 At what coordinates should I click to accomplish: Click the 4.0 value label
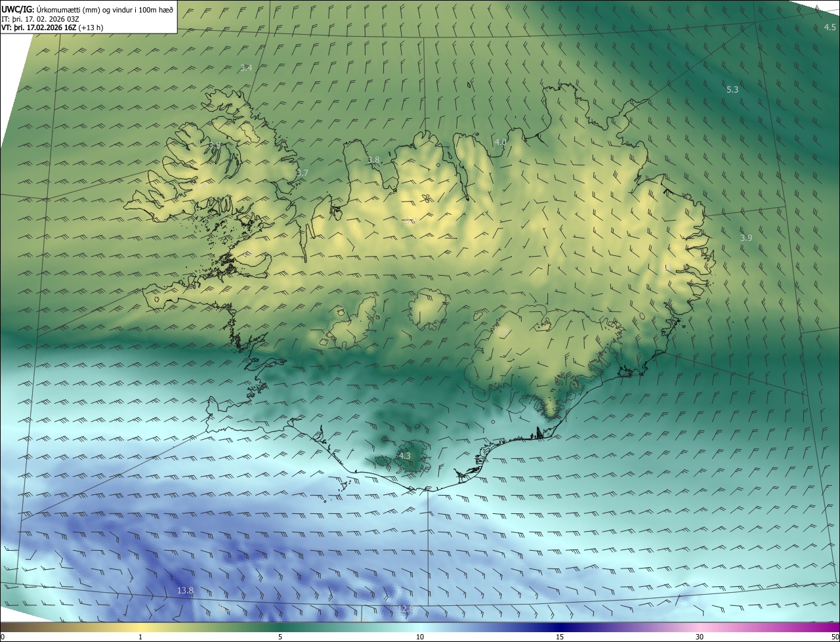pyautogui.click(x=501, y=142)
